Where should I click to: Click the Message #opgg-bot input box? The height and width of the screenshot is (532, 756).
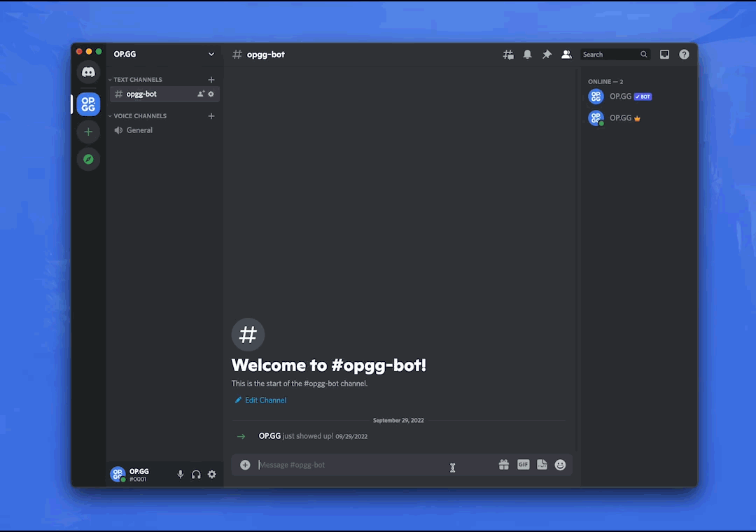point(376,465)
